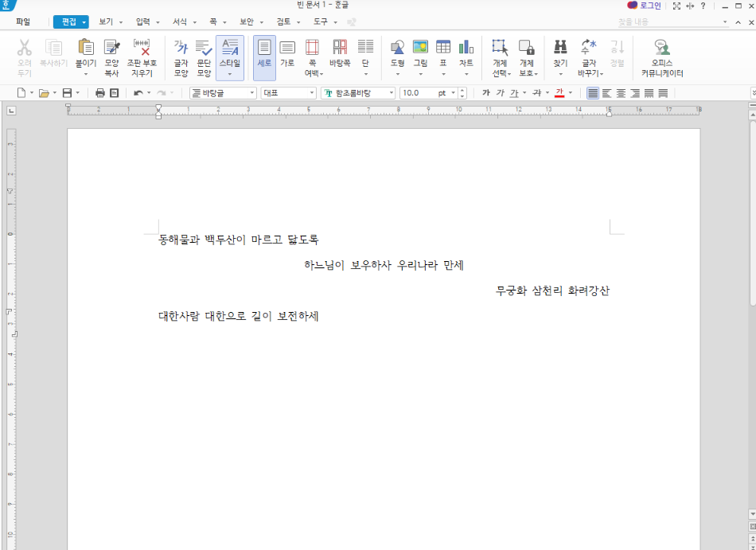Viewport: 756px width, 550px height.
Task: Open 찾기 find binoculars icon
Action: (560, 47)
